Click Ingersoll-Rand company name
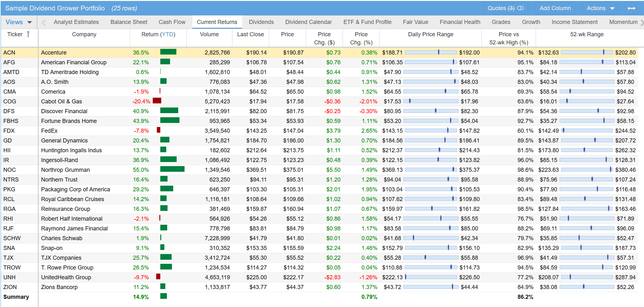 pos(60,160)
